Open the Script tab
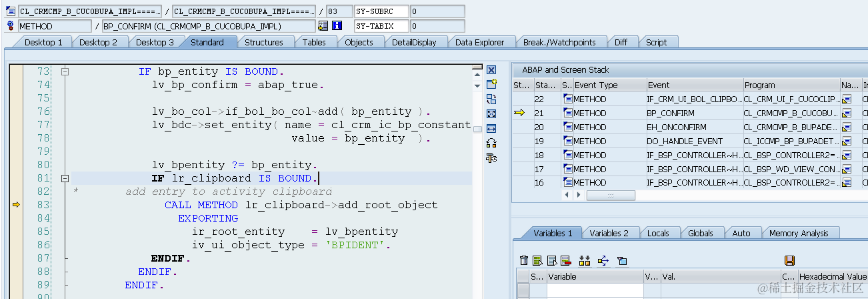The width and height of the screenshot is (868, 299). [656, 42]
